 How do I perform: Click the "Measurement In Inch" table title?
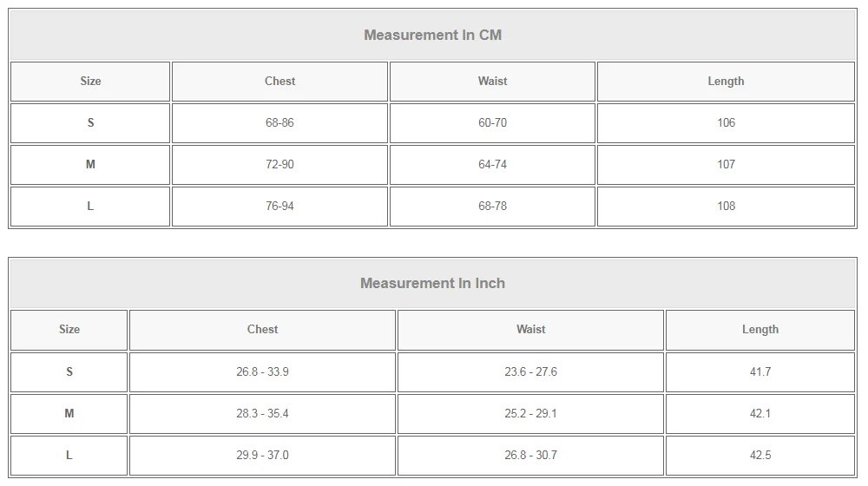pyautogui.click(x=432, y=284)
